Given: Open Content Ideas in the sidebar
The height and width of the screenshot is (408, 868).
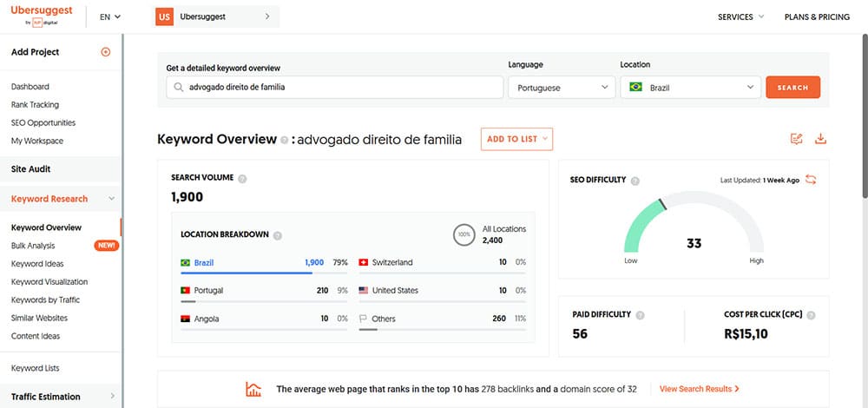Looking at the screenshot, I should point(36,336).
